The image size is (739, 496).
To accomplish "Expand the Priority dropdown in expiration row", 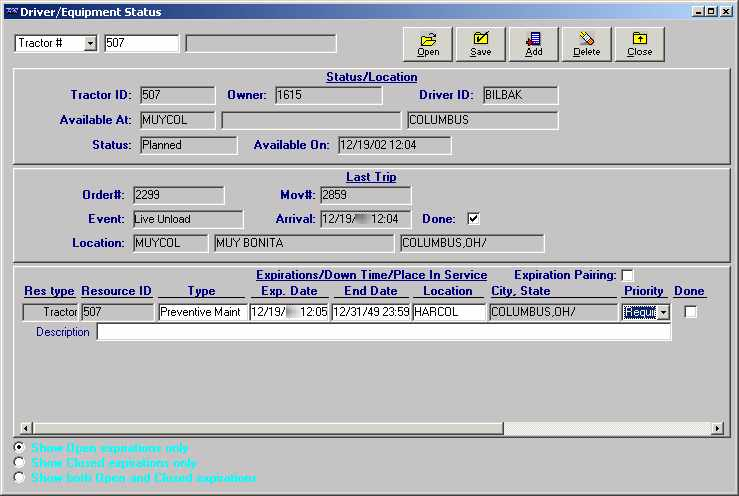I will tap(663, 313).
